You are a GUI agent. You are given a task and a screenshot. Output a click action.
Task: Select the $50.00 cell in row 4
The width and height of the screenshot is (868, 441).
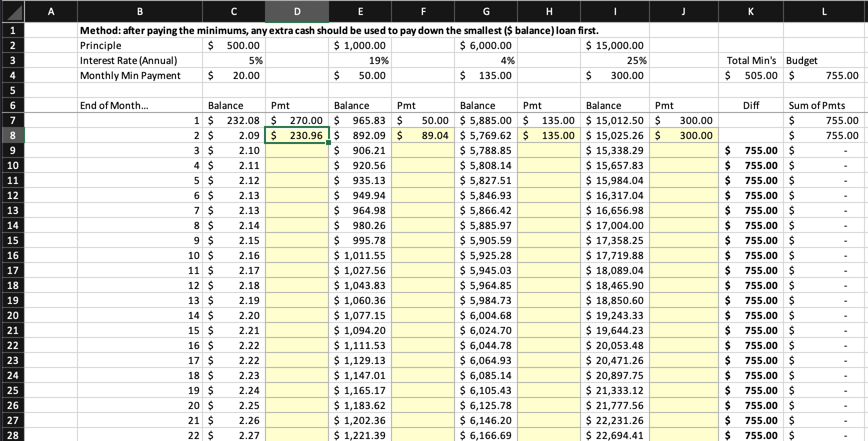[360, 75]
